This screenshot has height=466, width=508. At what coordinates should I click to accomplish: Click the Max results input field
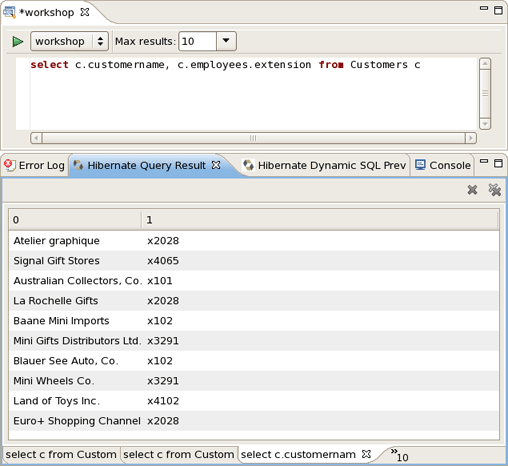197,41
